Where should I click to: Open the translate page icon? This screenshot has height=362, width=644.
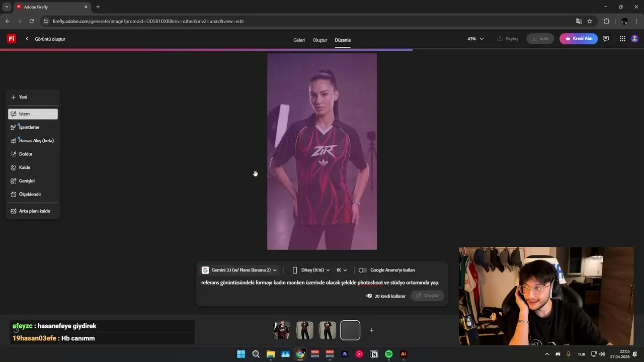point(579,21)
